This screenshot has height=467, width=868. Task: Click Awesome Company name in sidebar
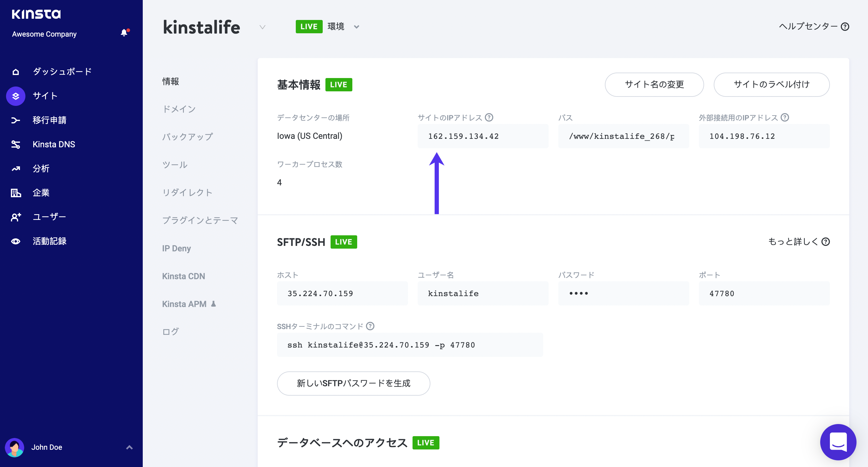(44, 34)
